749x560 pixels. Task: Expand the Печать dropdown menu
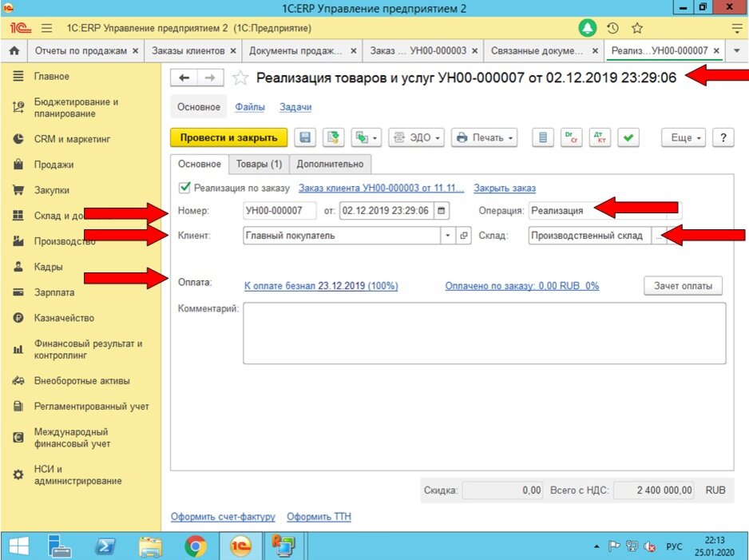point(485,137)
